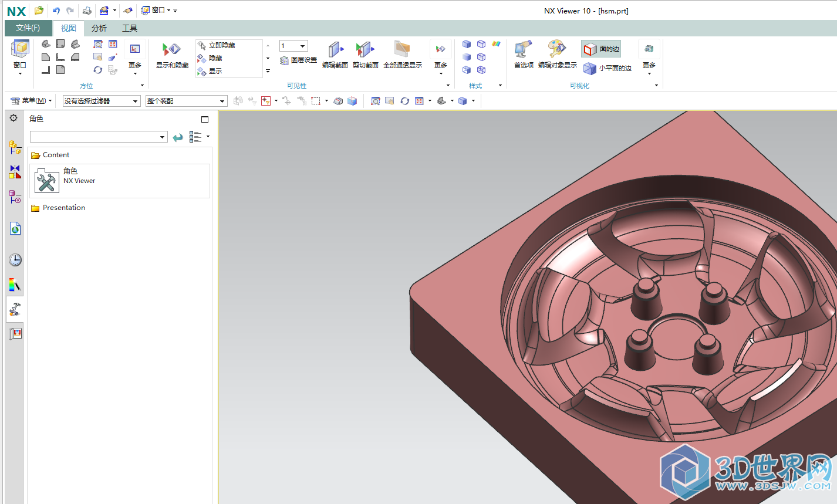Switch to the 工具 ribbon tab
The width and height of the screenshot is (837, 504).
(x=130, y=28)
